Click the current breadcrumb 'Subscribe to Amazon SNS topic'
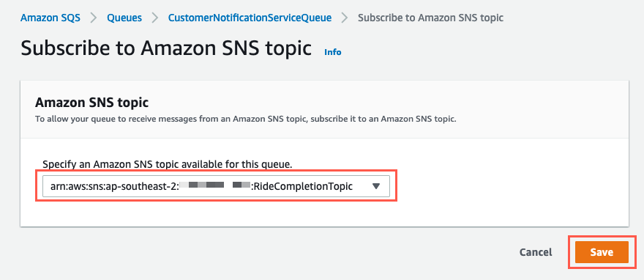This screenshot has height=280, width=644. (431, 18)
